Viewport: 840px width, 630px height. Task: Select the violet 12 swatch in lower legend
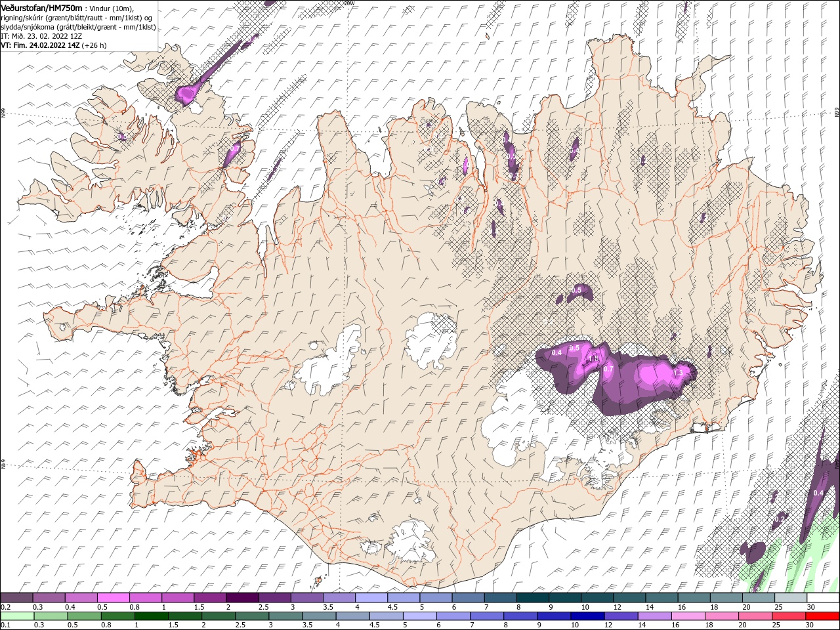(x=621, y=616)
